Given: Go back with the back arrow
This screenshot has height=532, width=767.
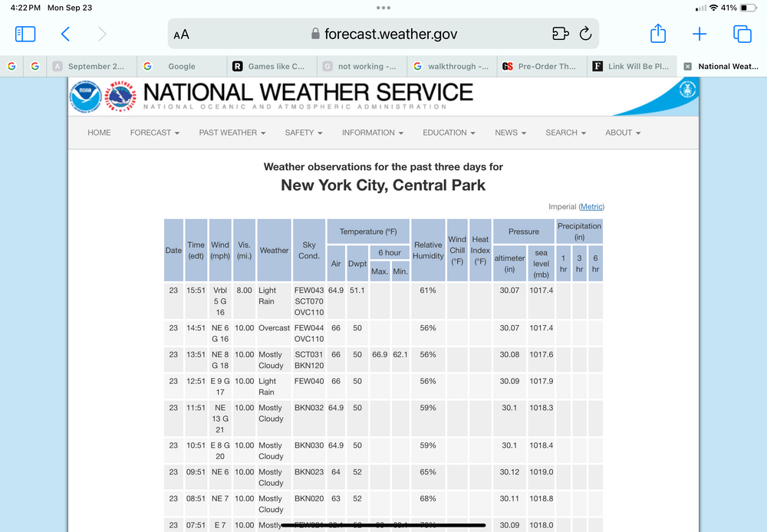Looking at the screenshot, I should [65, 34].
